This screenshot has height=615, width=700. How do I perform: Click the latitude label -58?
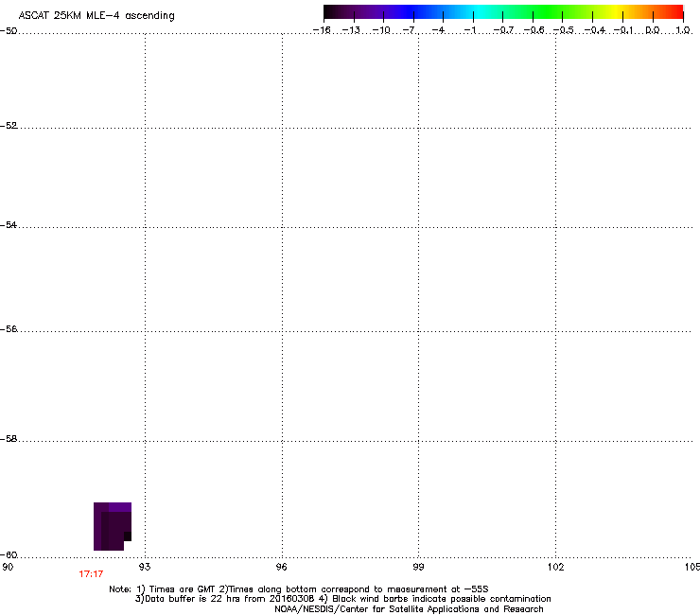(9, 439)
